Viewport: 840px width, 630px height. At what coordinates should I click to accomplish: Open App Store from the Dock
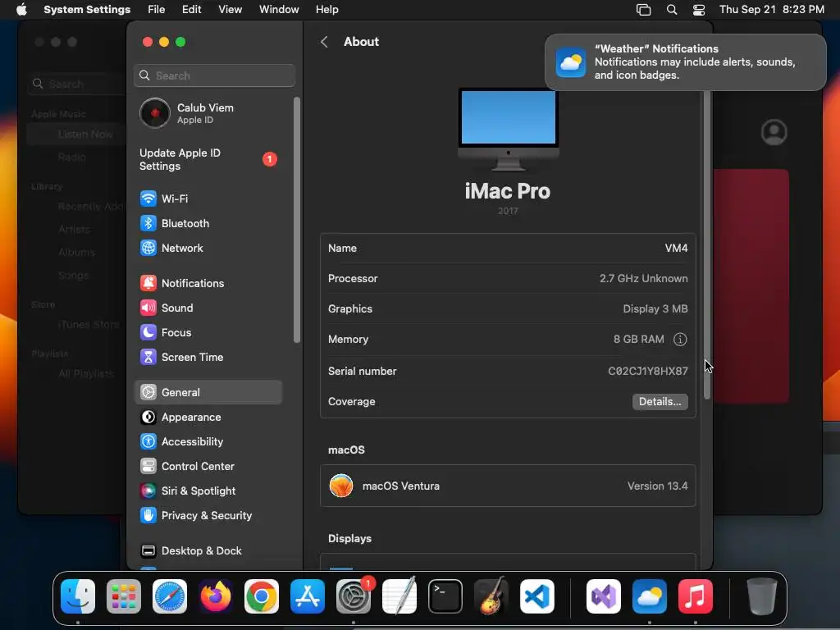click(x=308, y=596)
